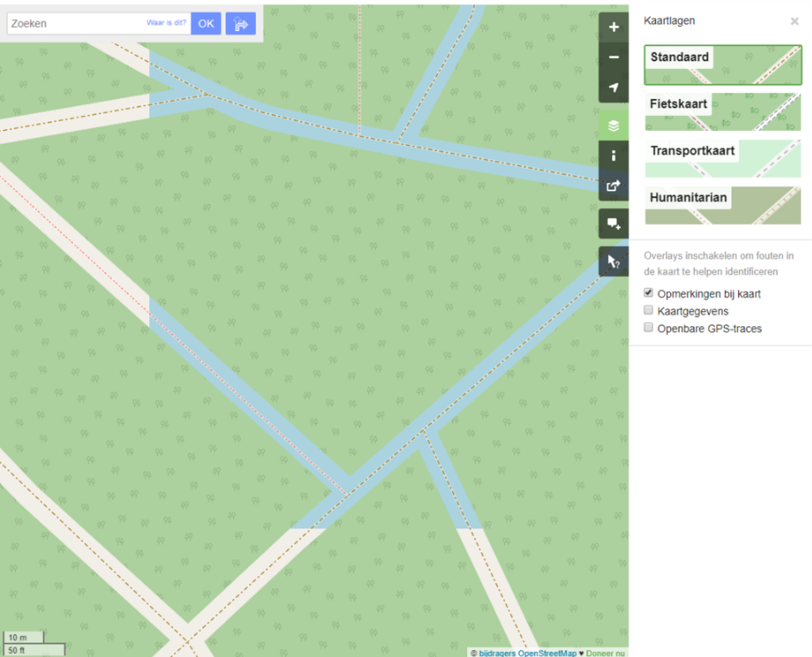Click the 'Waar is dit?' link
Viewport: 812px width, 657px height.
[x=166, y=23]
